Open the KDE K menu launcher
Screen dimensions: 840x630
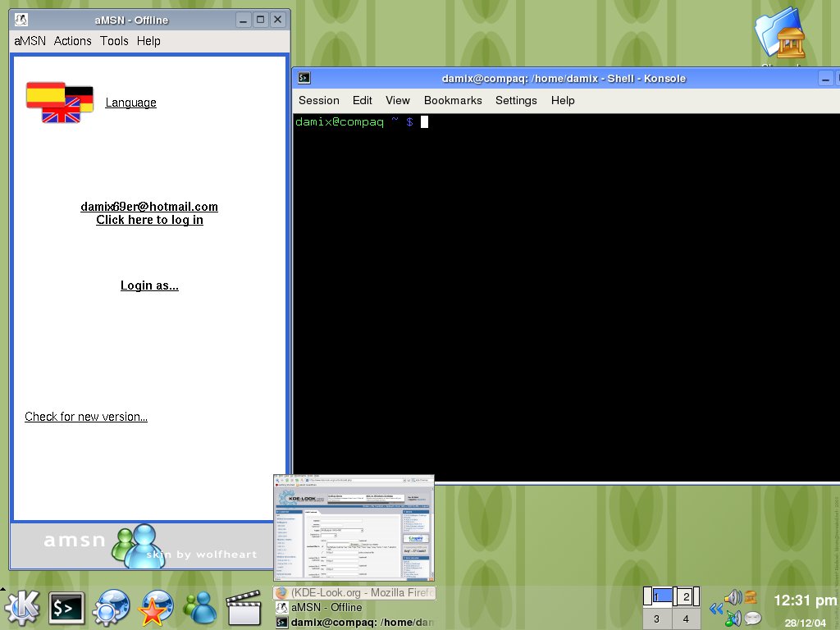pos(22,608)
